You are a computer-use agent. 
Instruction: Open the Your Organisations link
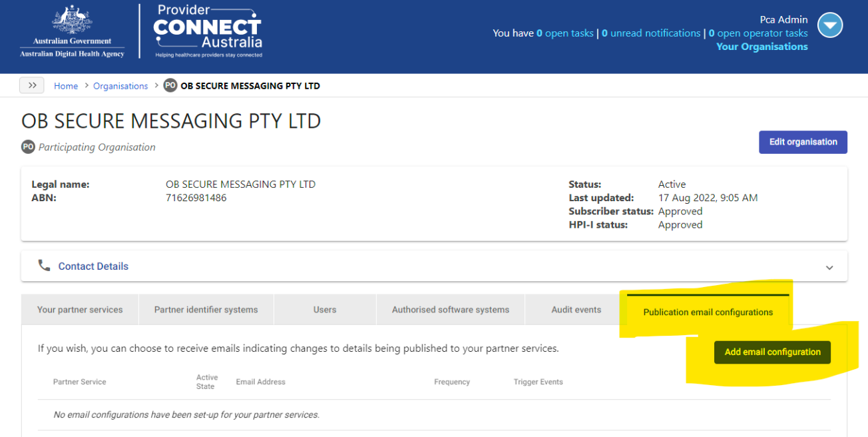click(x=761, y=46)
